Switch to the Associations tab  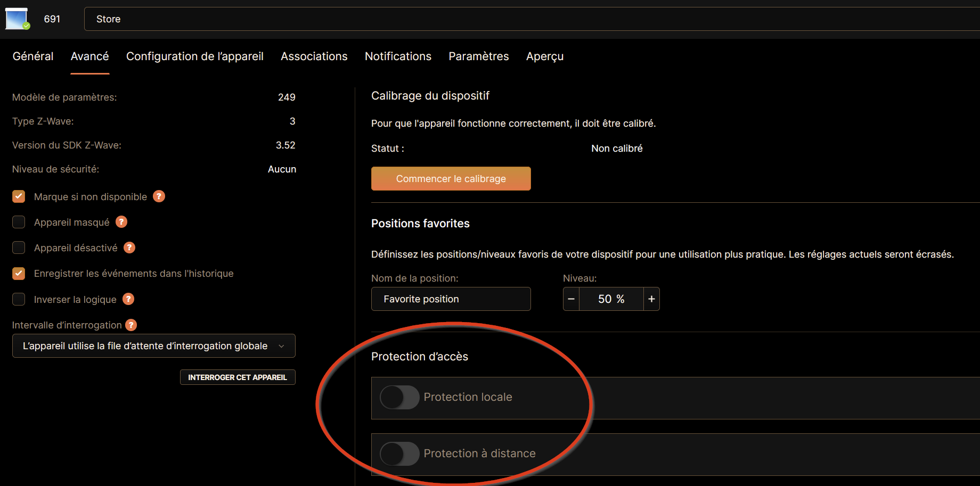pos(314,56)
